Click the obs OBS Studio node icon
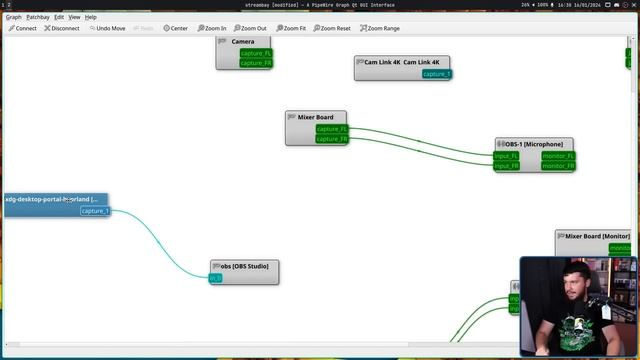The width and height of the screenshot is (640, 360). [216, 266]
